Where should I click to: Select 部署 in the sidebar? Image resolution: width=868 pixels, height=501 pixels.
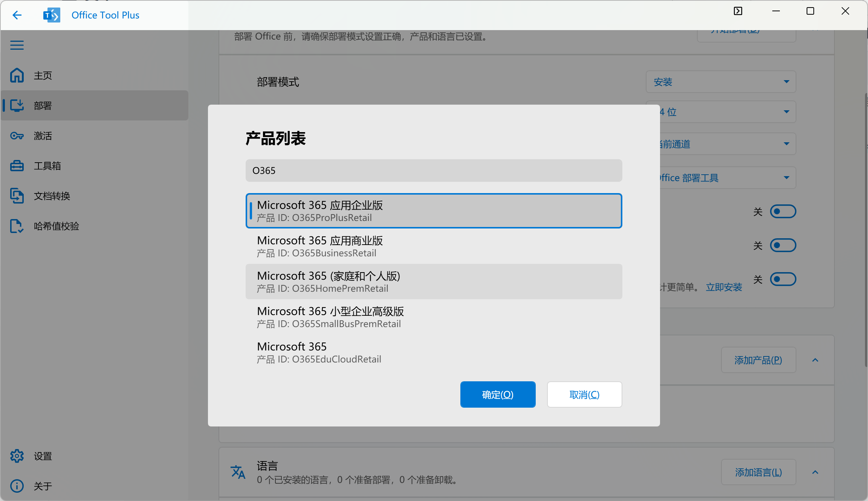(x=95, y=105)
